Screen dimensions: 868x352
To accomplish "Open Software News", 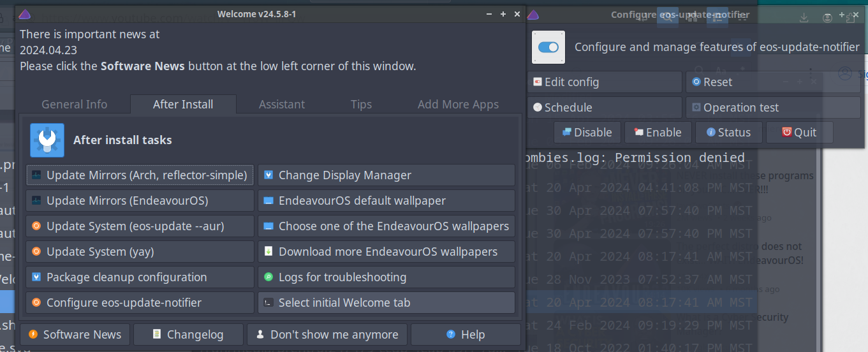I will (75, 334).
